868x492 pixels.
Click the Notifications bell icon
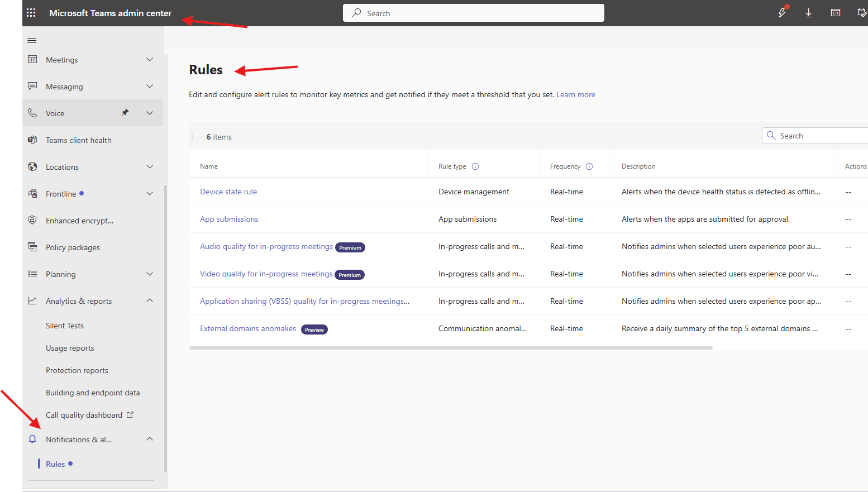click(x=32, y=439)
